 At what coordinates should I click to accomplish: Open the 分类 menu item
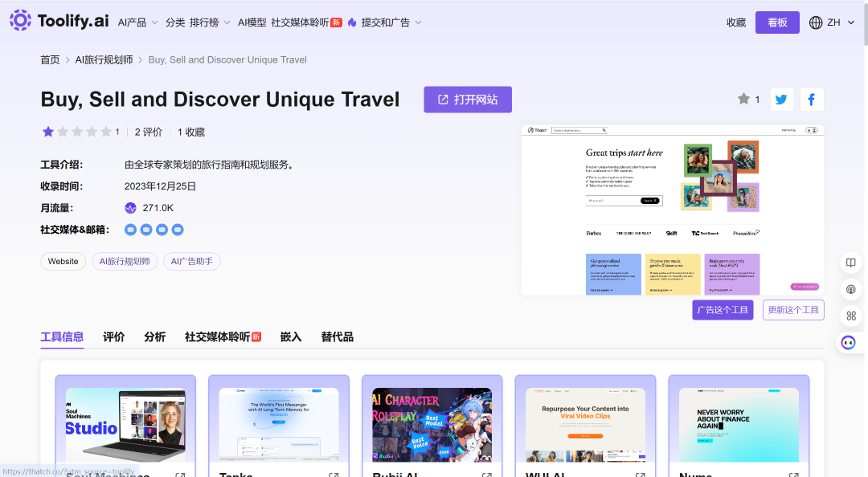pyautogui.click(x=175, y=22)
